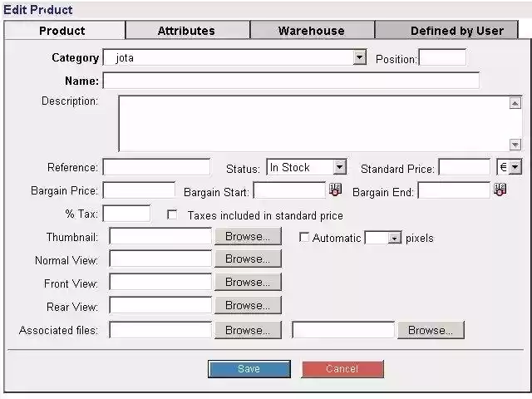Select the Front View file path field
The width and height of the screenshot is (532, 399).
click(x=160, y=282)
